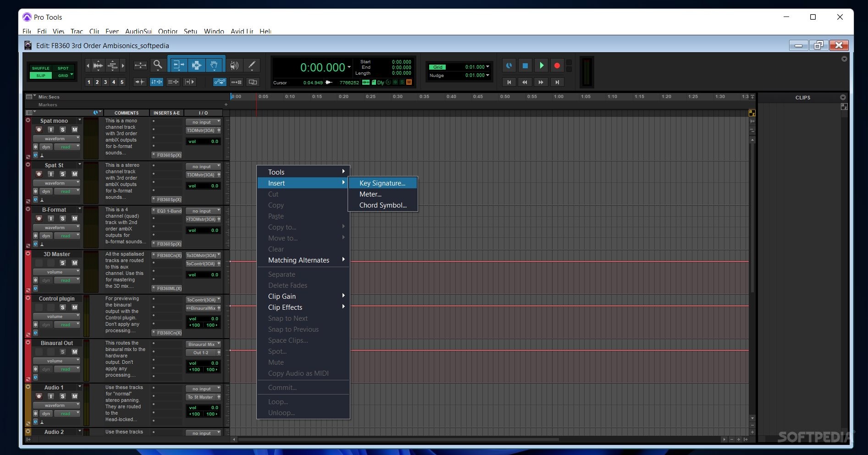Enable Shuffle edit mode
This screenshot has width=868, height=455.
click(41, 68)
